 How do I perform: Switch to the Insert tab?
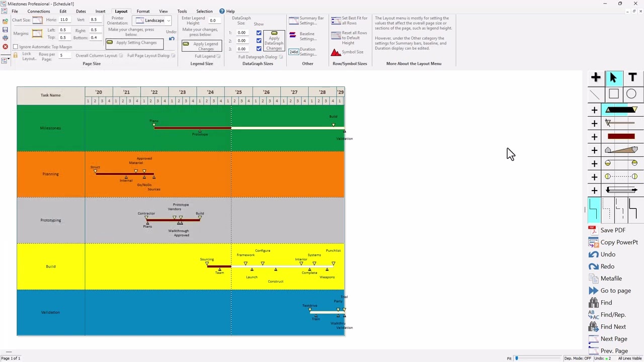(x=101, y=11)
